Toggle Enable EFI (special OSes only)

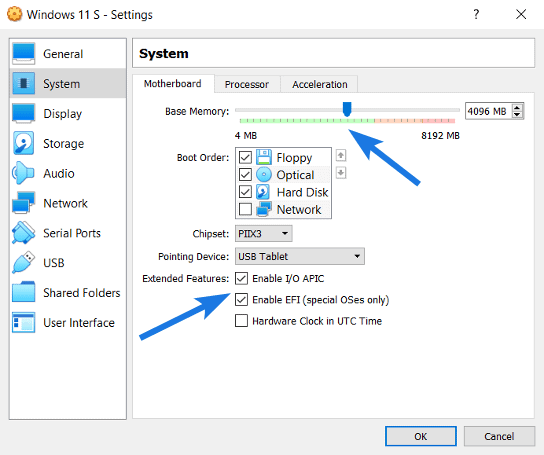tap(241, 300)
